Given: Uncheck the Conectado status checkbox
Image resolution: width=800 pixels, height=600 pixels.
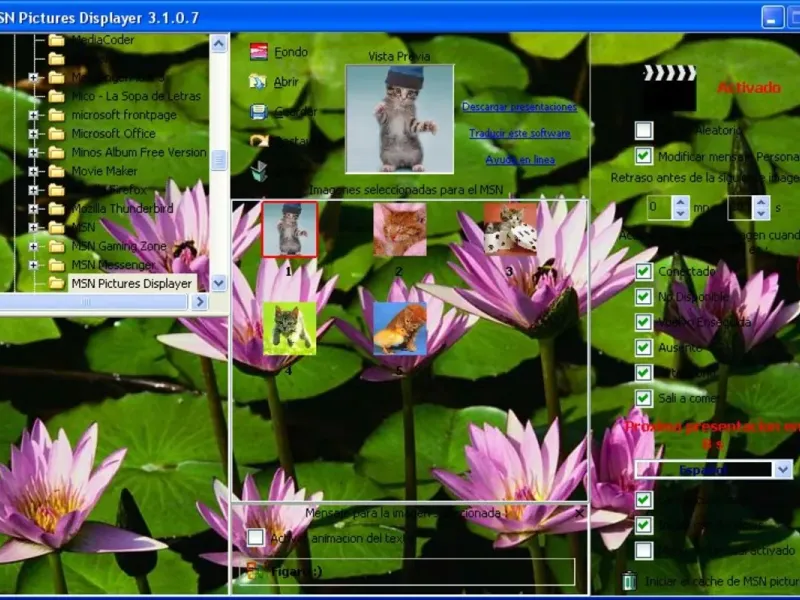Looking at the screenshot, I should [644, 271].
